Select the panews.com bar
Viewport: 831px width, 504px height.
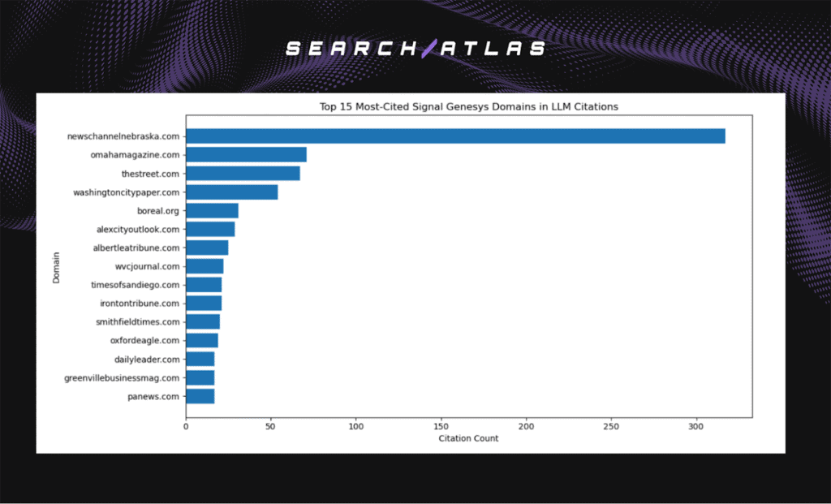pos(200,396)
